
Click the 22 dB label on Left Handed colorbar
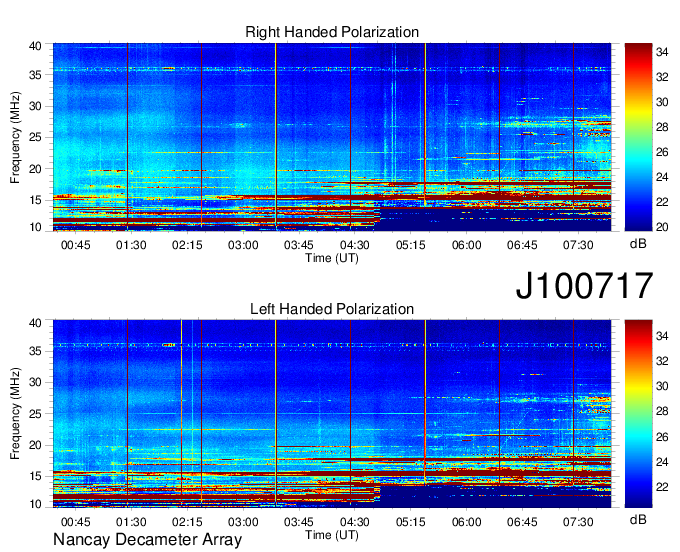[662, 487]
